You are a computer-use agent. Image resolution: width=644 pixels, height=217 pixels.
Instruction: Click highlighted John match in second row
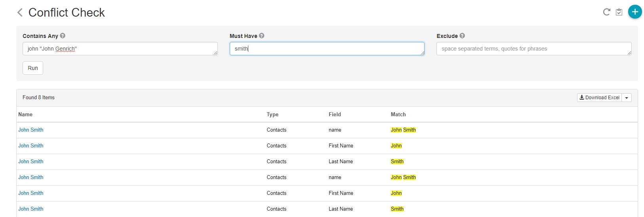396,145
